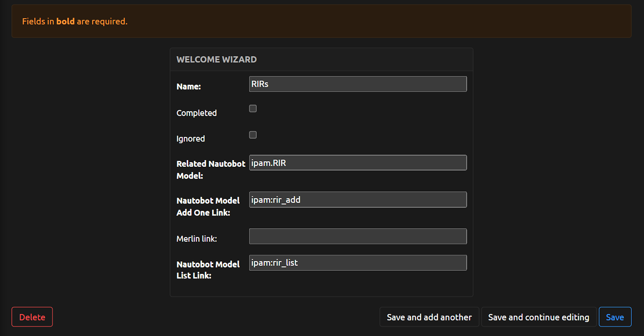The image size is (644, 336).
Task: Click Save and add another
Action: click(429, 317)
